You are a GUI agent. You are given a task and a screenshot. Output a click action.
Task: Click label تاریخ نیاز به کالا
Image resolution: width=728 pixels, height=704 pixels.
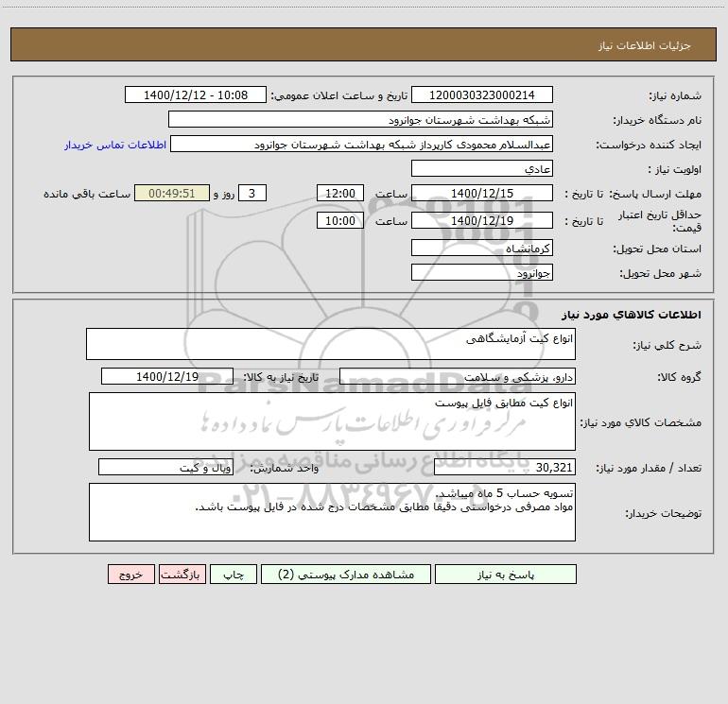pos(282,377)
